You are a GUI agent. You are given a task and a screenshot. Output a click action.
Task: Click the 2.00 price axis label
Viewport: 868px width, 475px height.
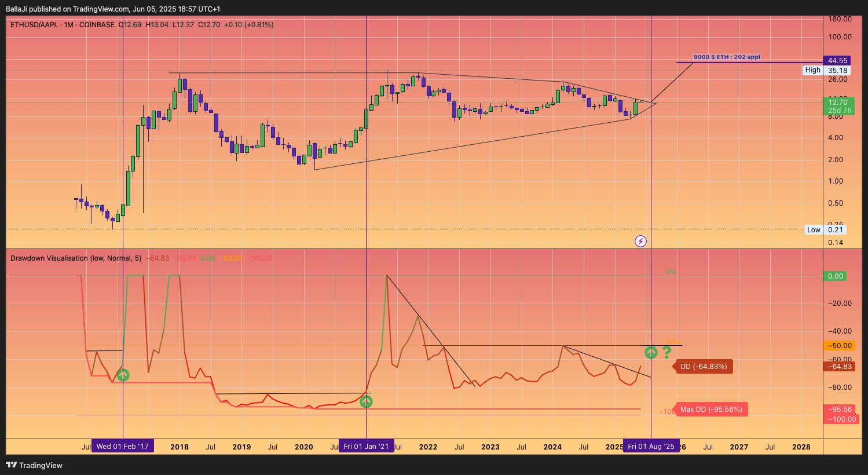(x=836, y=160)
